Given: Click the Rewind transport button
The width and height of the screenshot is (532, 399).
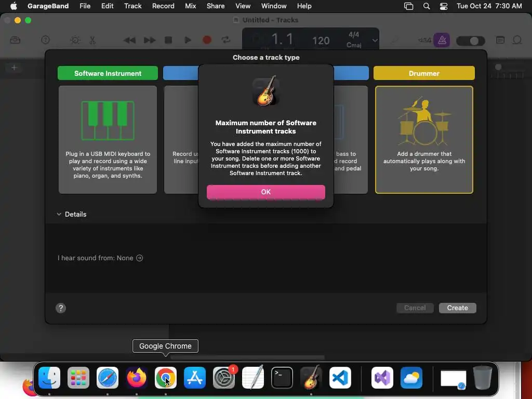Looking at the screenshot, I should 129,40.
